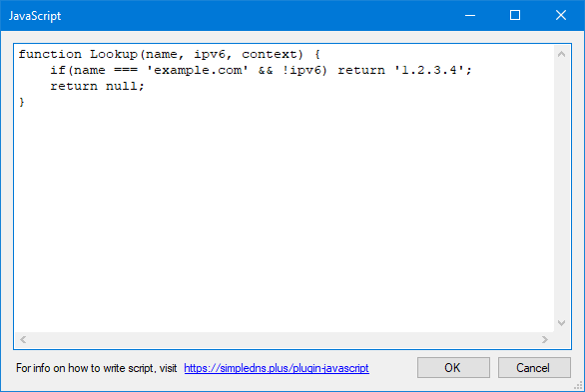
Task: Click the resize grip in dialog corner
Action: (579, 386)
